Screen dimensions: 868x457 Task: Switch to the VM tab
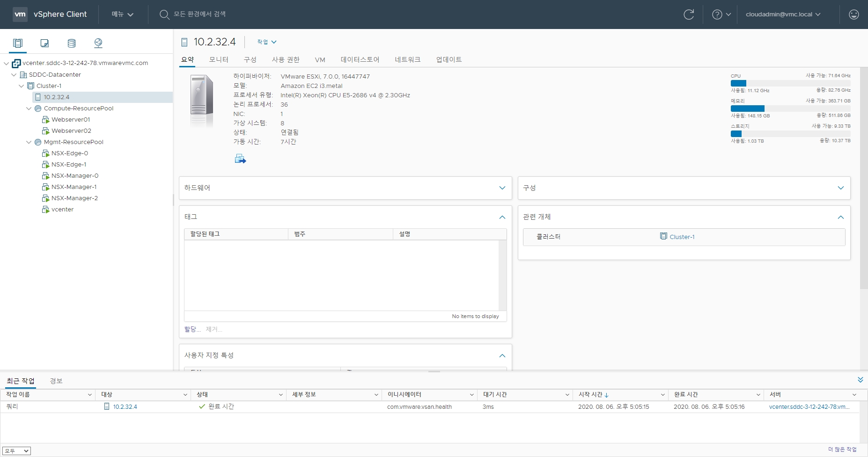click(320, 59)
